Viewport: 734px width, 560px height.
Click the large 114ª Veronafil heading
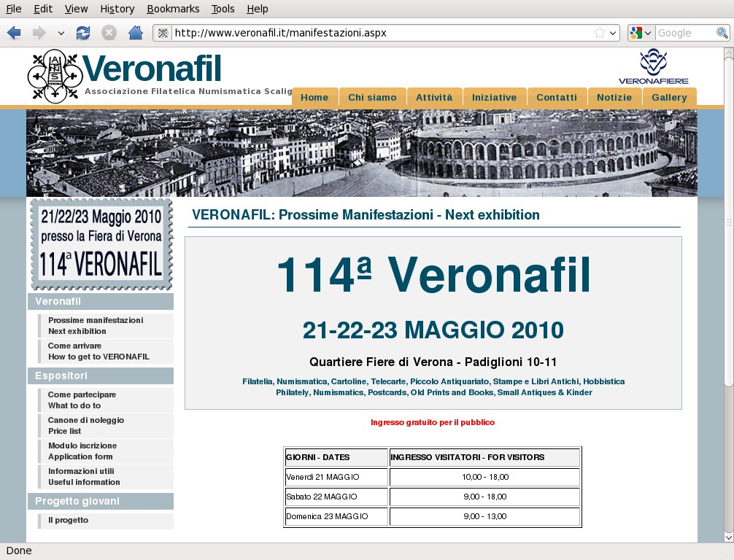click(433, 275)
